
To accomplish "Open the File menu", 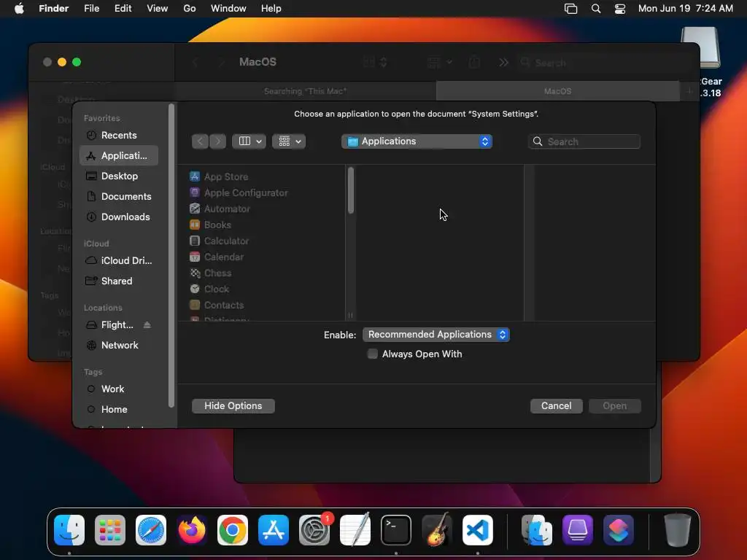I will click(91, 9).
